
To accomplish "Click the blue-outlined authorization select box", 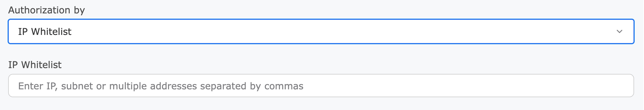I will coord(321,31).
